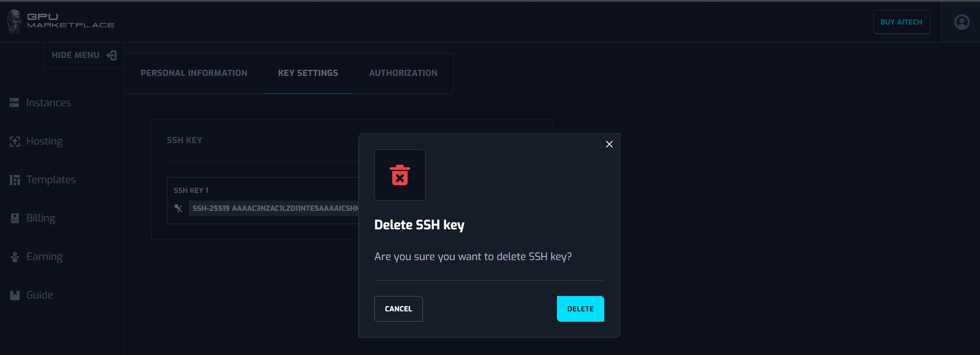Click the red trash can icon
Viewport: 980px width, 355px height.
coord(399,175)
